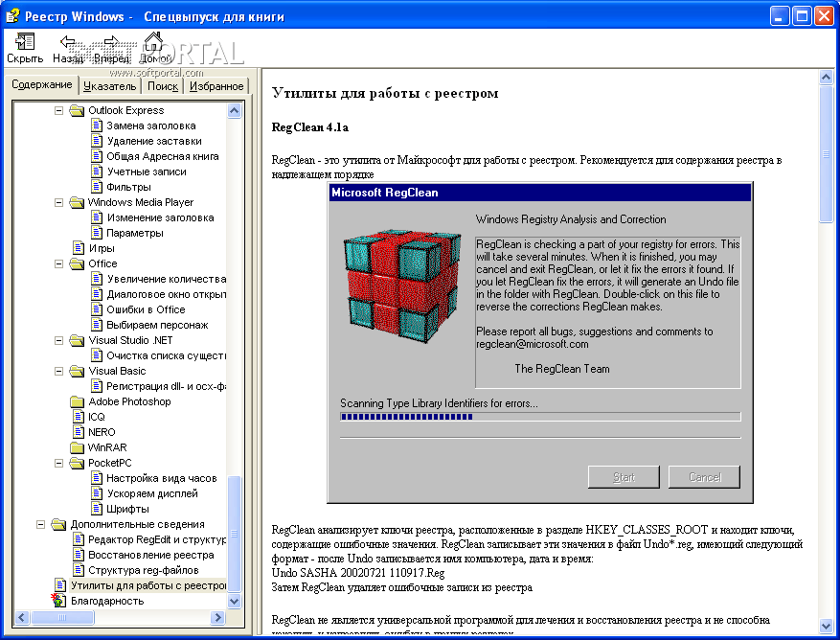Viewport: 840px width, 640px height.
Task: Open the Настройка вида часов topic
Action: pos(162,479)
